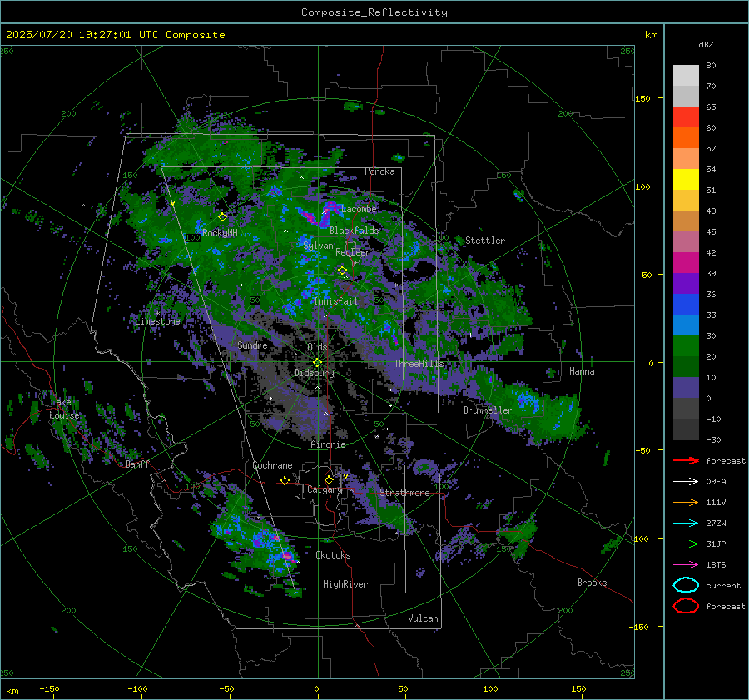Click the dBZ legend heading
The height and width of the screenshot is (700, 749).
[706, 44]
